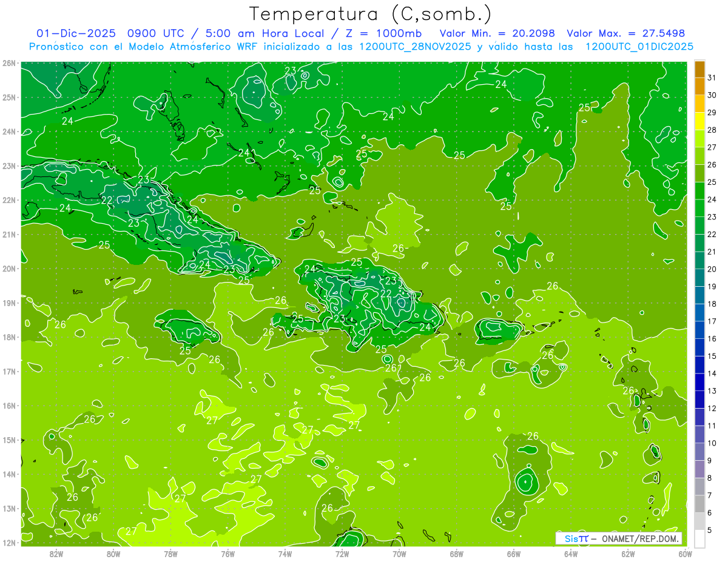Pick the orange legend swatch between 30 and 31
The image size is (728, 562).
click(699, 87)
